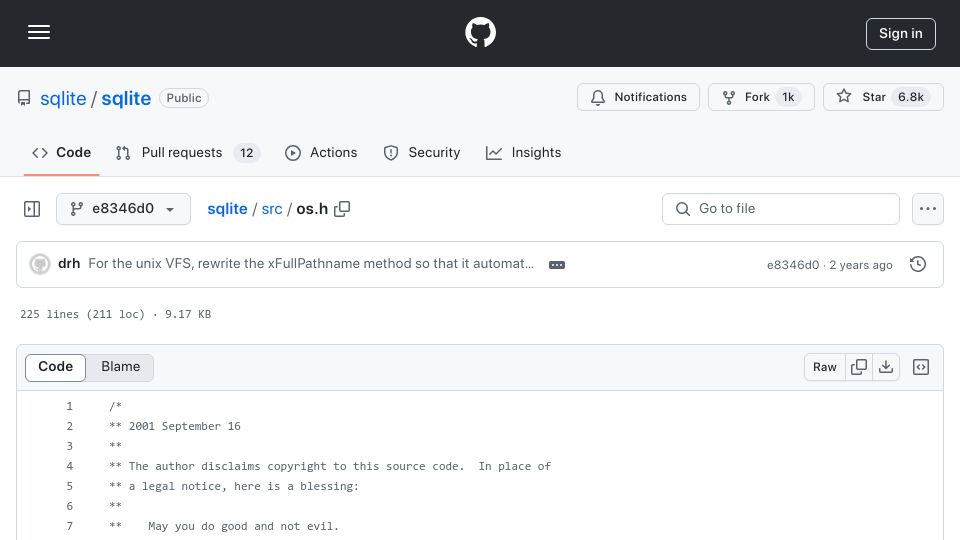Open the Insights tab
960x540 pixels.
click(523, 152)
